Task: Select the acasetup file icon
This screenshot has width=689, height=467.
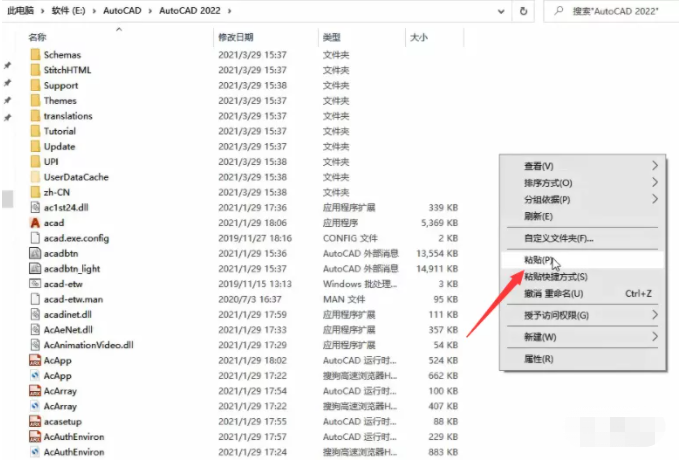Action: [x=35, y=421]
